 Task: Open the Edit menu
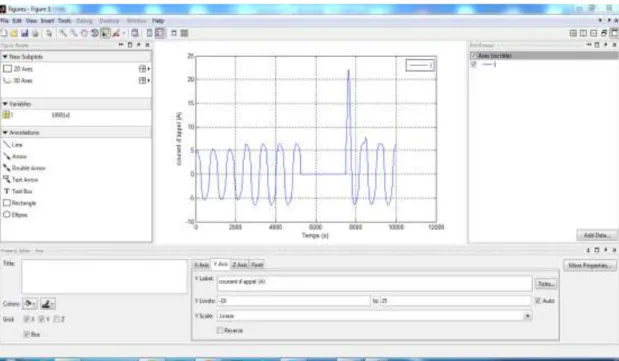[x=17, y=21]
